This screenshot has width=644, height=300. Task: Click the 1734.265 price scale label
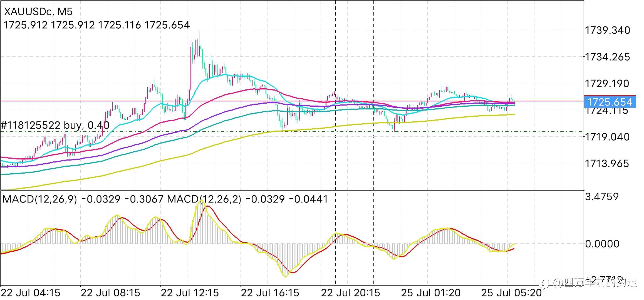pyautogui.click(x=608, y=57)
